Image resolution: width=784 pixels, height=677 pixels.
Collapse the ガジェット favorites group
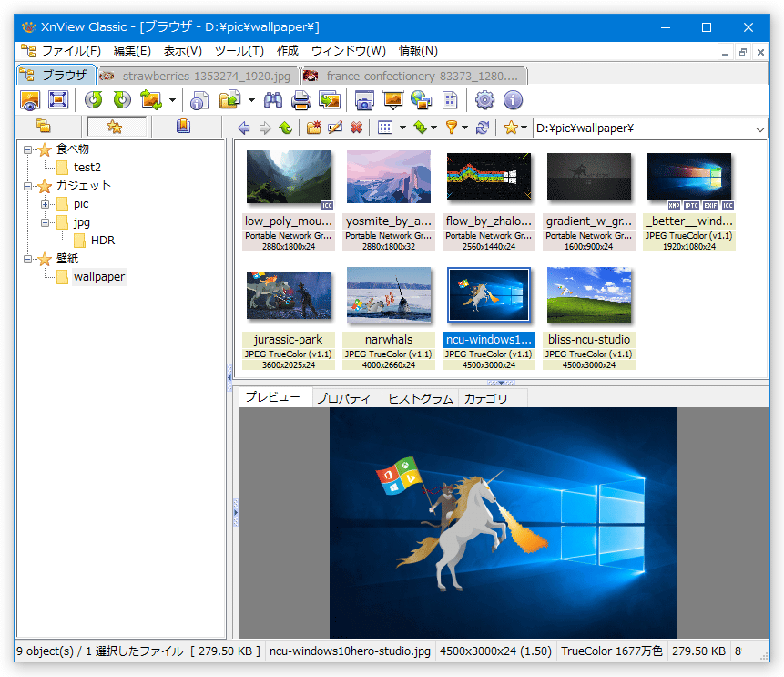28,186
